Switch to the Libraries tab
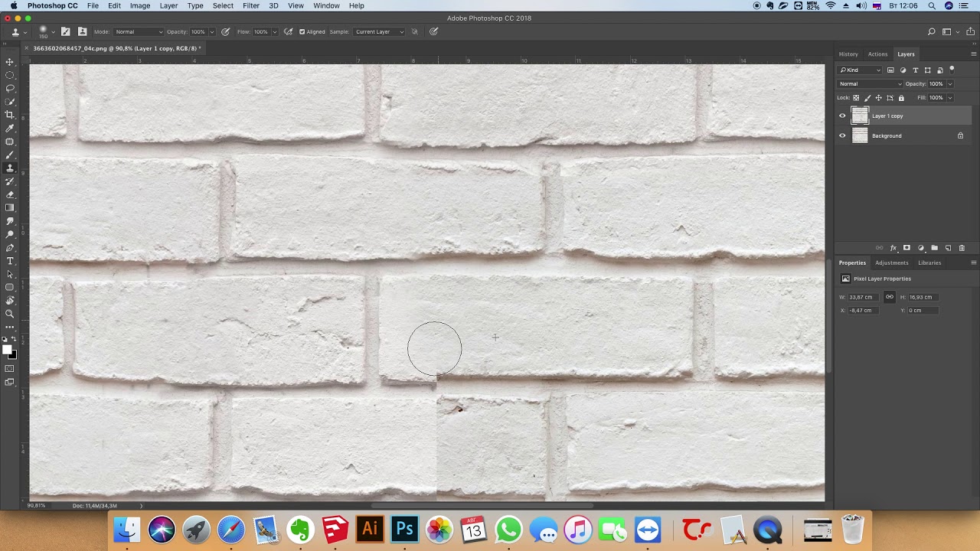This screenshot has width=980, height=551. click(x=929, y=262)
